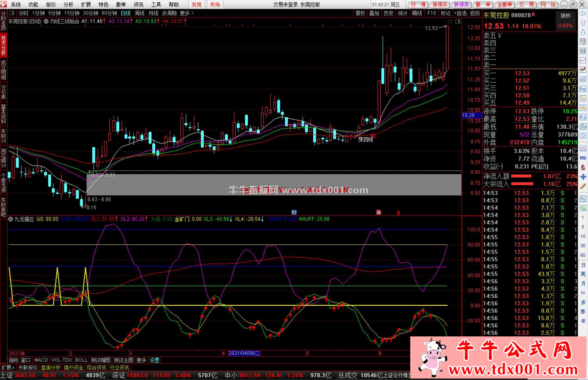Toggle the panel icon left of 分时
The image size is (588, 380).
coord(12,13)
